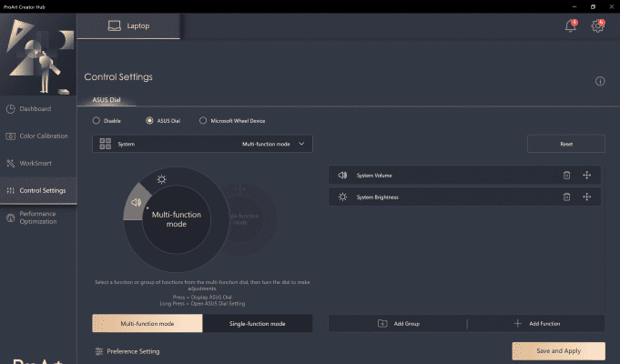Show the Control Settings info icon
Viewport: 620px width, 364px height.
600,81
